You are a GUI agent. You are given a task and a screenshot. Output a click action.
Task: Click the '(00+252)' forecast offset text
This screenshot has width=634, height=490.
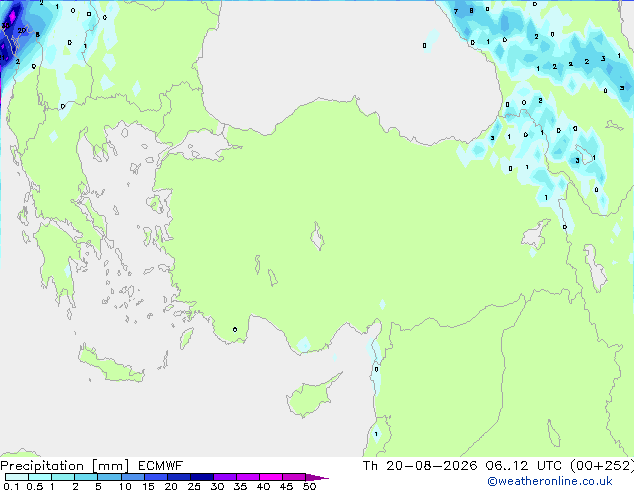pyautogui.click(x=602, y=466)
